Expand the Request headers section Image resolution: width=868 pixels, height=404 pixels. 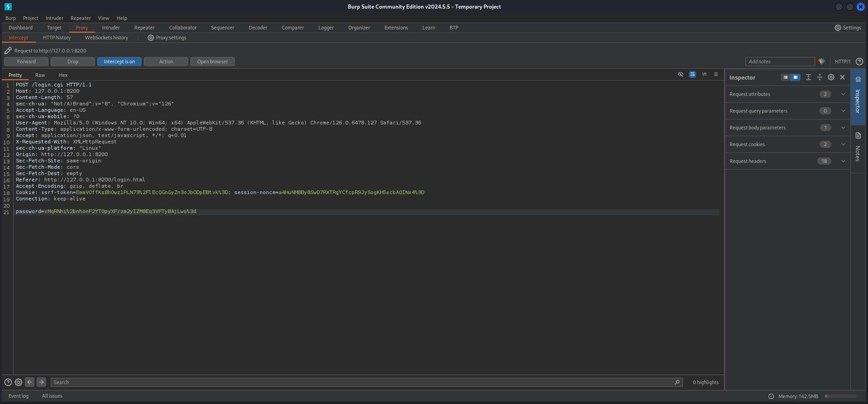click(x=843, y=161)
